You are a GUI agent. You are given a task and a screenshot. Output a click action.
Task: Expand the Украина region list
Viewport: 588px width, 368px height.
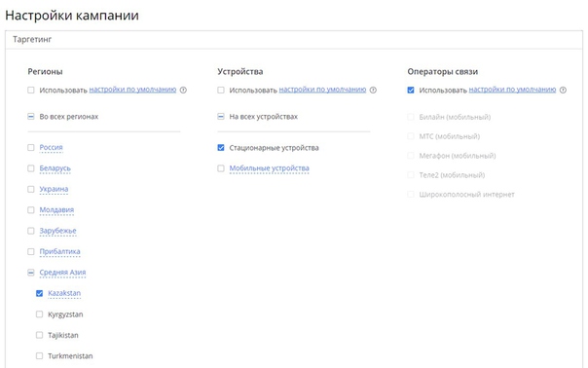pos(54,189)
